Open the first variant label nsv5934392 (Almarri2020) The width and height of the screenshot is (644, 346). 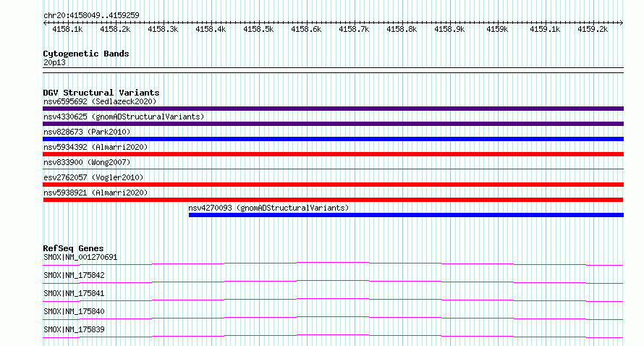[96, 147]
